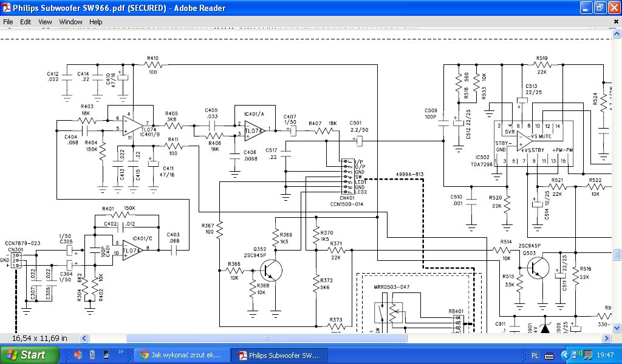Expand the quick launch overflow chevron
This screenshot has width=622, height=364.
tap(121, 352)
